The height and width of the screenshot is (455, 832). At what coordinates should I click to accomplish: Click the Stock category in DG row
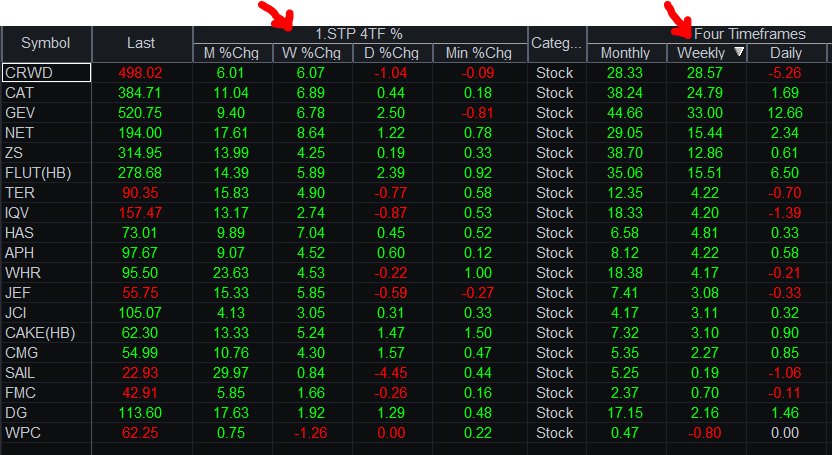tap(554, 413)
